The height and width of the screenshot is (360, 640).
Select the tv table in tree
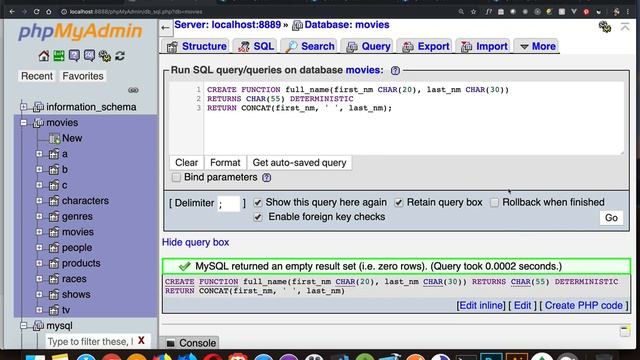(66, 310)
